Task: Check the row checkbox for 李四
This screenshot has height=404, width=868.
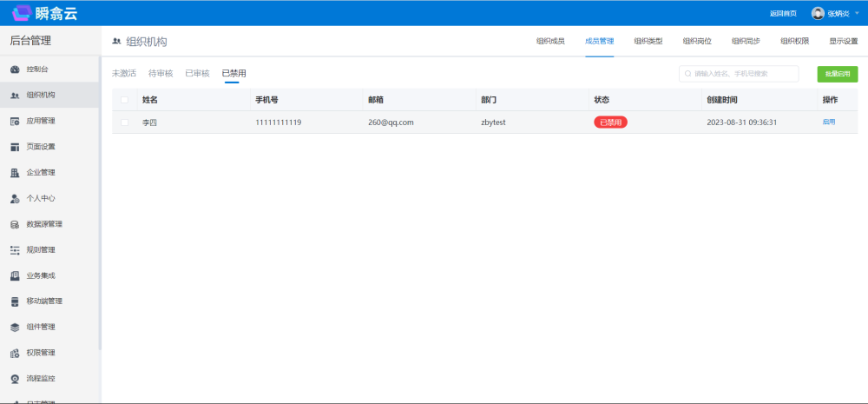Action: pyautogui.click(x=124, y=123)
